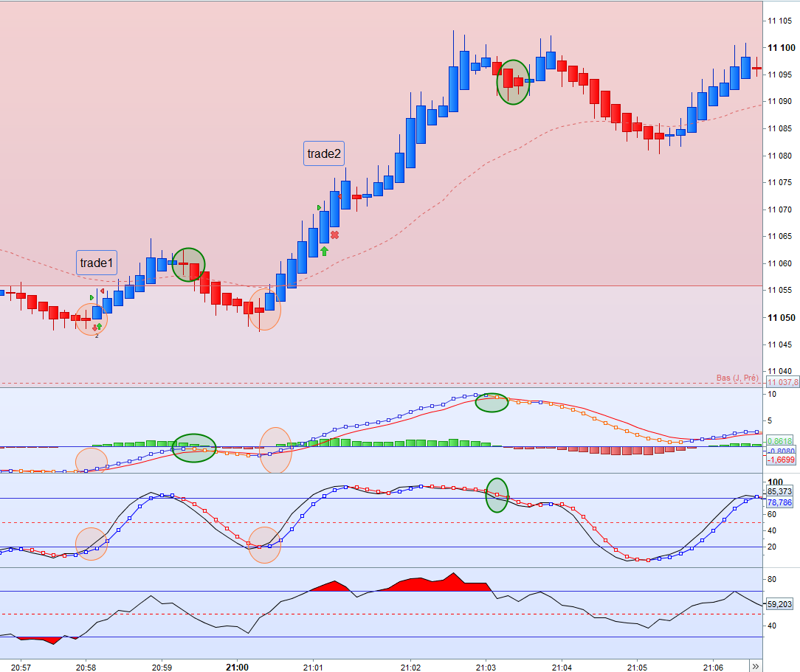Click the 20:59 time axis label
Image resolution: width=800 pixels, height=672 pixels.
click(x=162, y=668)
